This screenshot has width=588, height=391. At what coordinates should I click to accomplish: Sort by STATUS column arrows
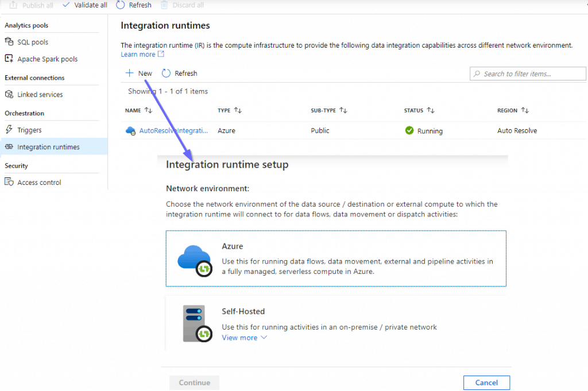(431, 110)
